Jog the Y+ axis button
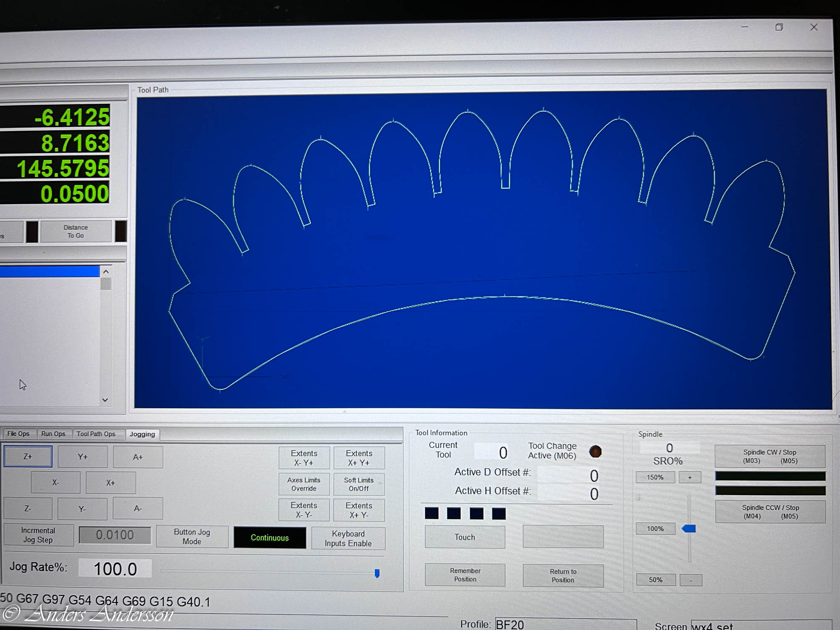 pyautogui.click(x=83, y=457)
